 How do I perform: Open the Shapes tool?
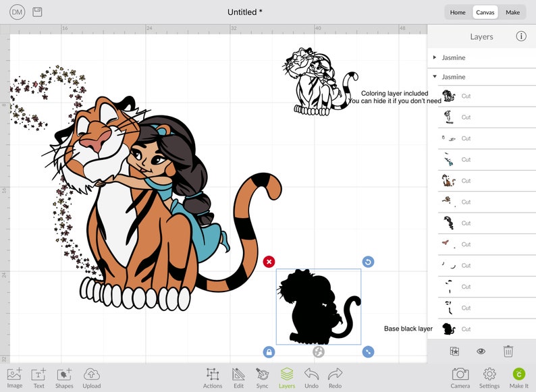pyautogui.click(x=64, y=378)
